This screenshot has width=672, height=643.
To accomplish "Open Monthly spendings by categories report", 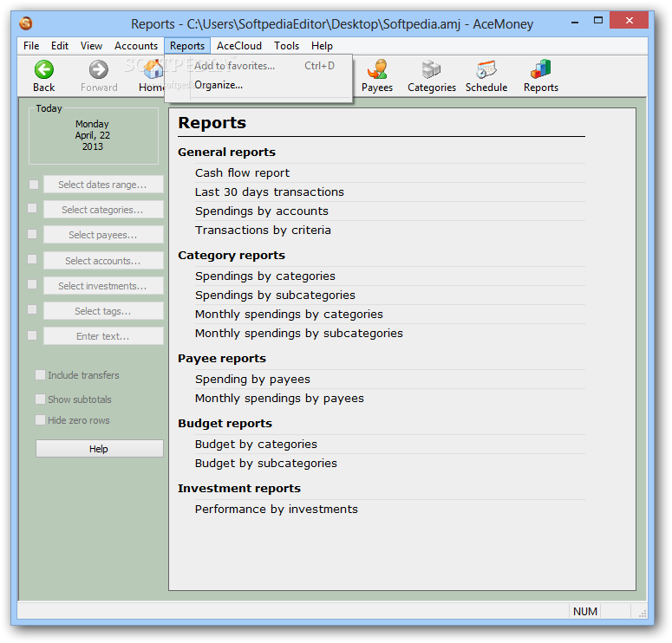I will point(289,314).
